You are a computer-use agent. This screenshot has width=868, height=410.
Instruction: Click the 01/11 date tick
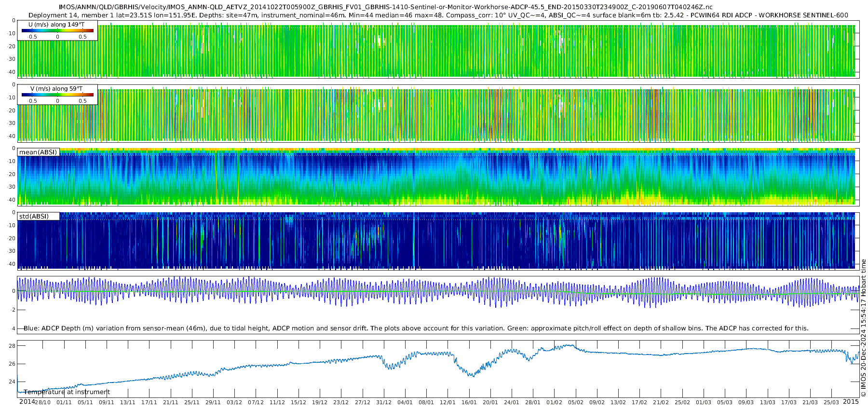click(64, 402)
